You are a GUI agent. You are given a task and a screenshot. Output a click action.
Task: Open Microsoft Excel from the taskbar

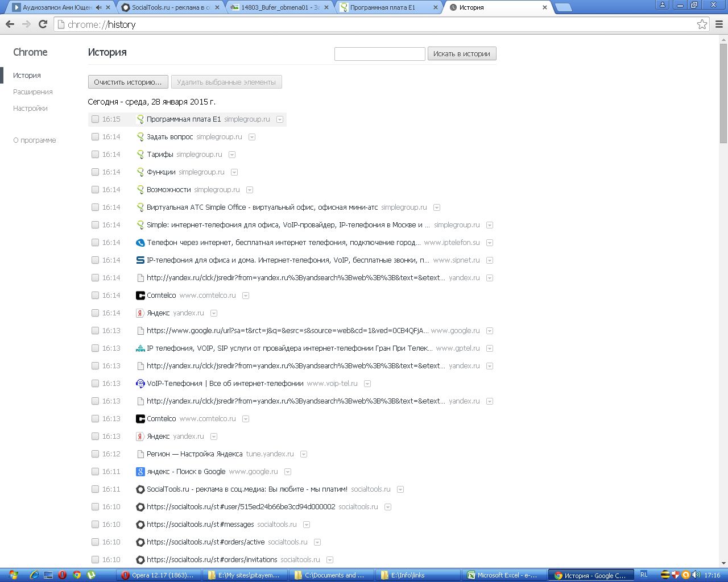(503, 575)
